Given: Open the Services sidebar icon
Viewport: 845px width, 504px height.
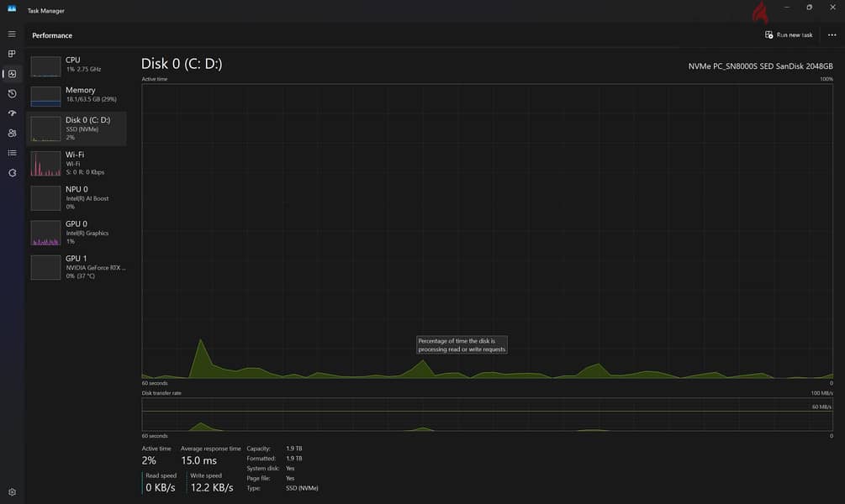Looking at the screenshot, I should point(12,173).
